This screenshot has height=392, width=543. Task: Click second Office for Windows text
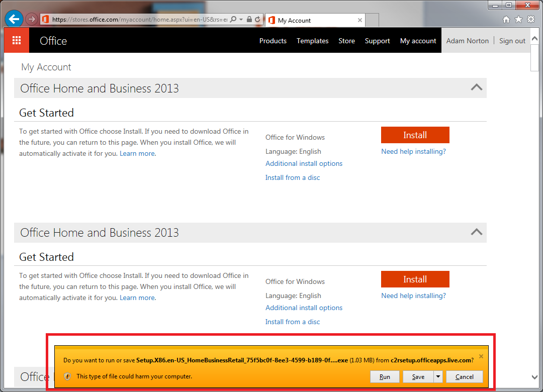coord(295,281)
